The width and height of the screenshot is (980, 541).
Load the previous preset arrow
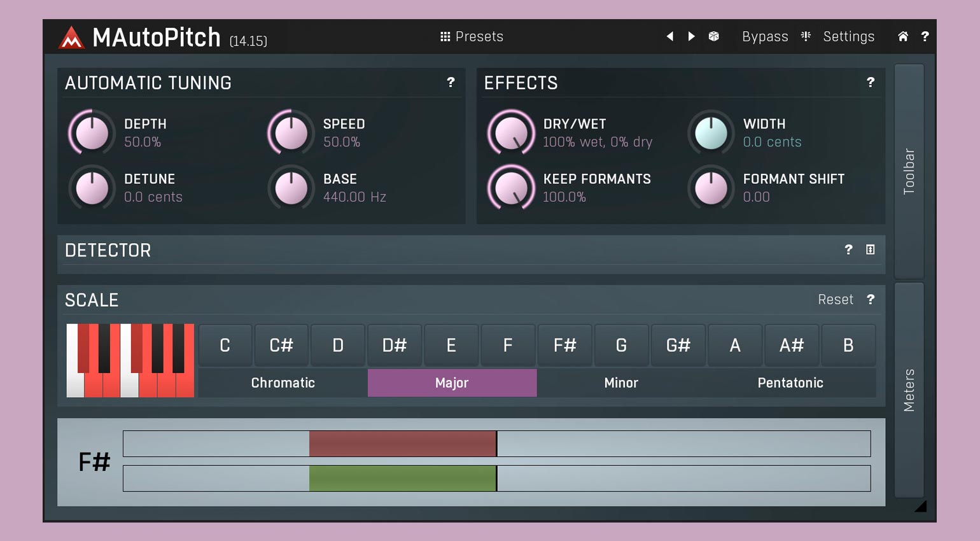coord(669,37)
